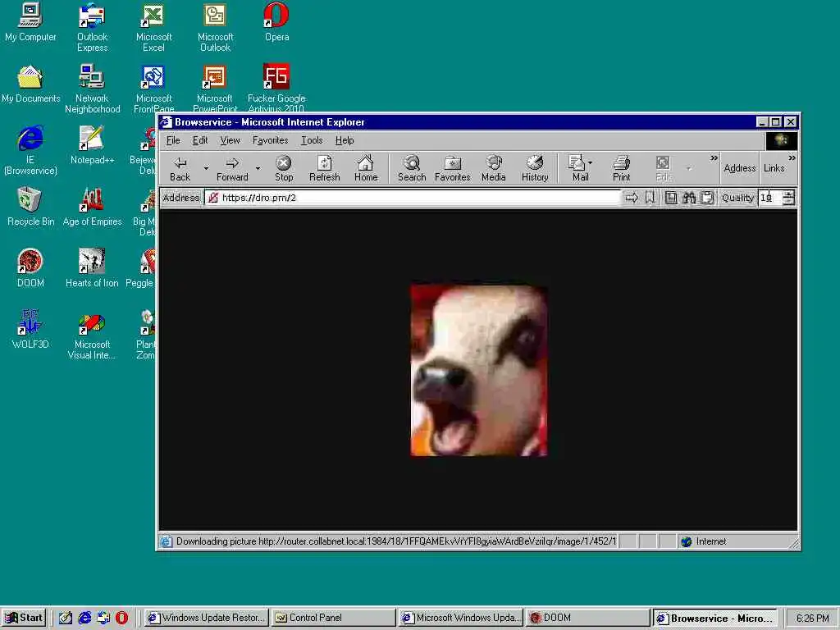This screenshot has width=840, height=630.
Task: Open Hearts of Iron desktop icon
Action: click(92, 268)
